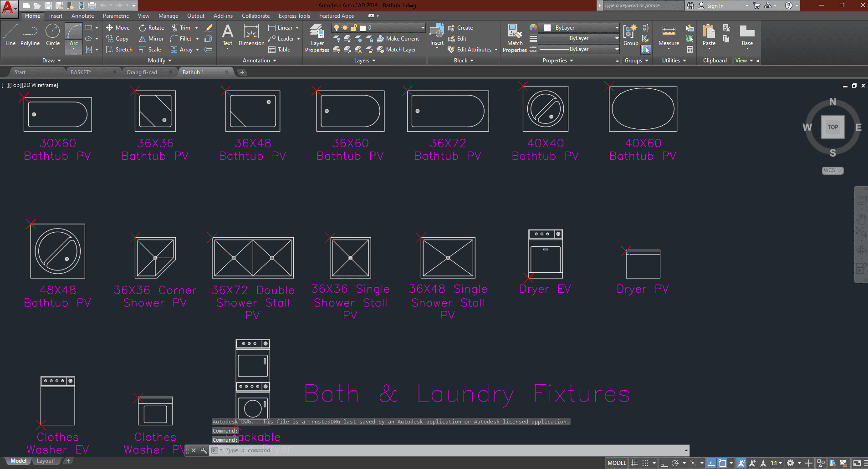The image size is (868, 469).
Task: Click the Dimension annotation tool
Action: pyautogui.click(x=251, y=36)
